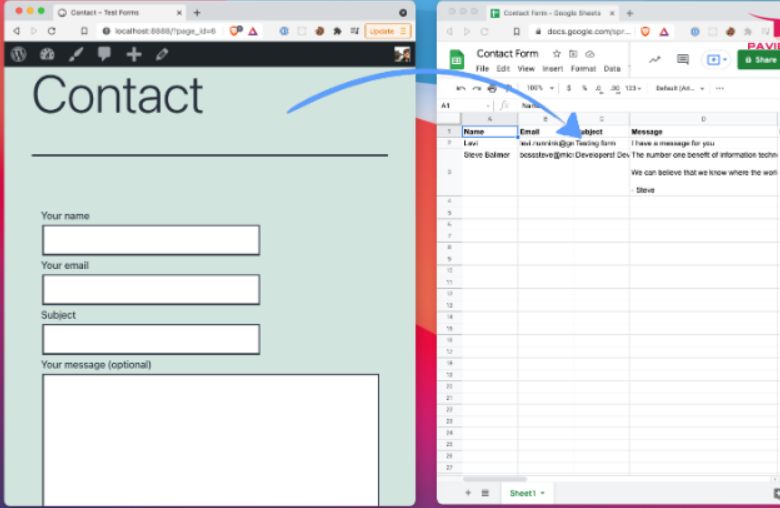Expand the Default font dropdown
780x508 pixels.
(680, 88)
